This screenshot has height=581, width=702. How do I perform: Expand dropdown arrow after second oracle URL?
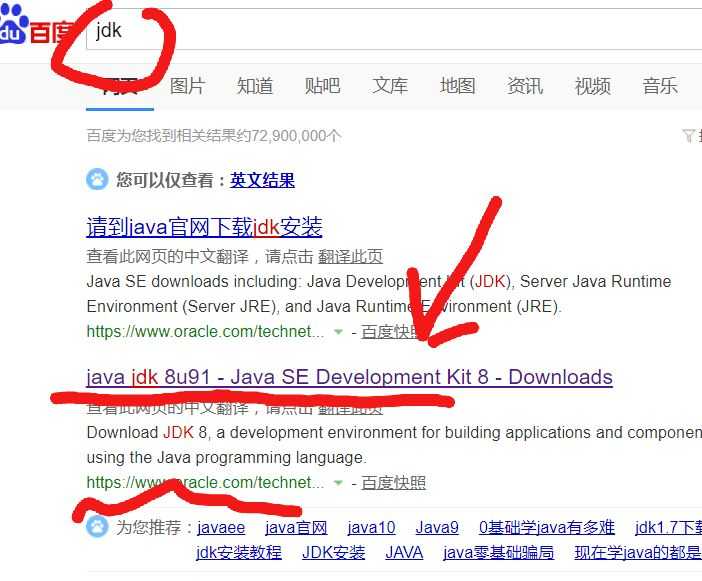point(338,483)
